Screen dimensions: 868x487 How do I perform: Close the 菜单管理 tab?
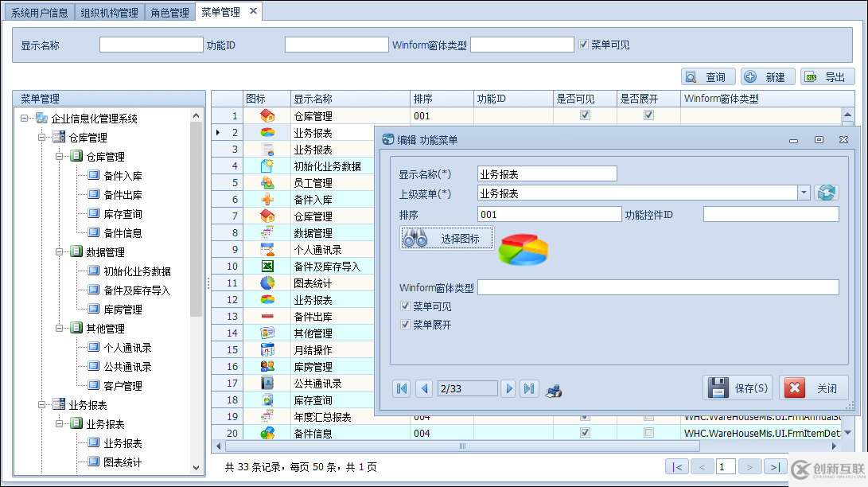(253, 11)
